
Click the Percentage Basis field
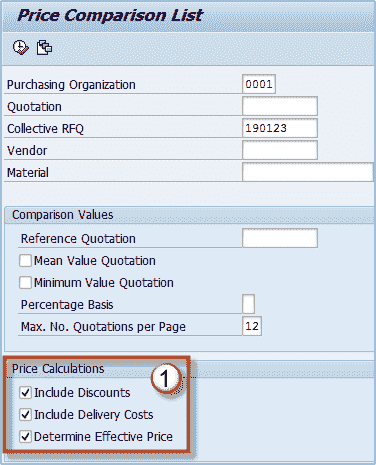click(x=249, y=304)
